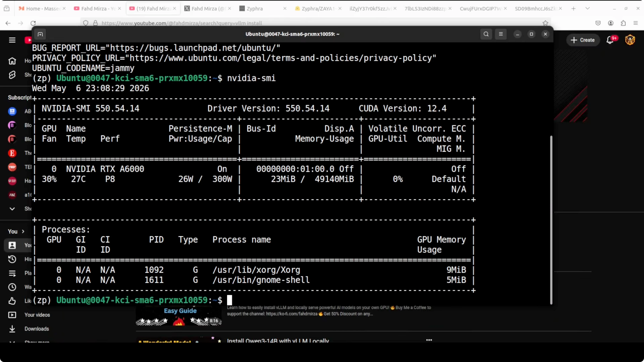This screenshot has height=362, width=644.
Task: Switch to ilZyjY37r0kf5zzJvI tab
Action: [373, 9]
